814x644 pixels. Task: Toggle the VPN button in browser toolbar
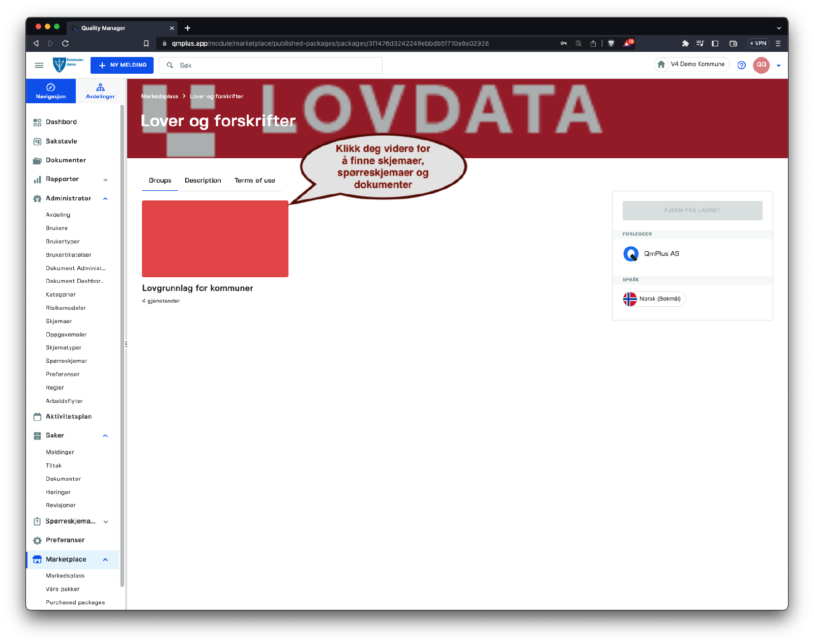click(758, 44)
